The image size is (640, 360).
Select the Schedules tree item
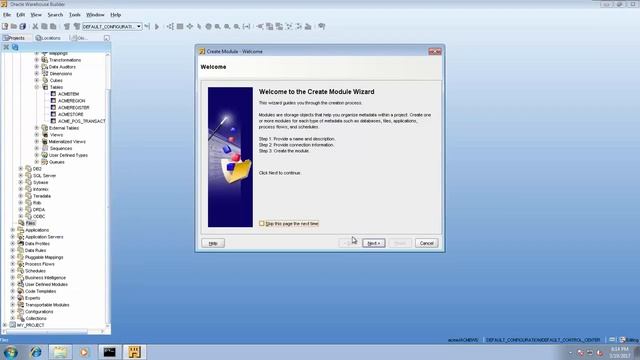pyautogui.click(x=35, y=271)
